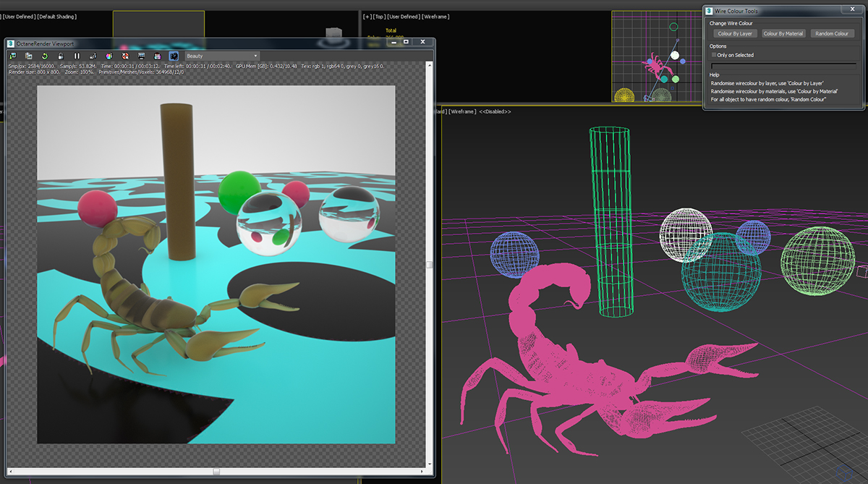The width and height of the screenshot is (868, 484).
Task: Open the [+] viewport general menu
Action: click(367, 16)
